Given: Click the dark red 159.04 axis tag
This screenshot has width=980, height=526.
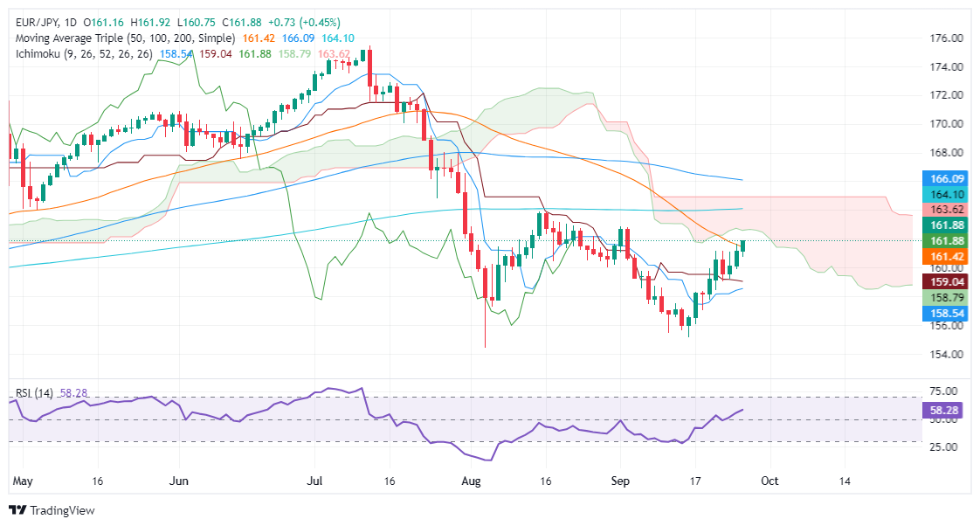Looking at the screenshot, I should 947,283.
